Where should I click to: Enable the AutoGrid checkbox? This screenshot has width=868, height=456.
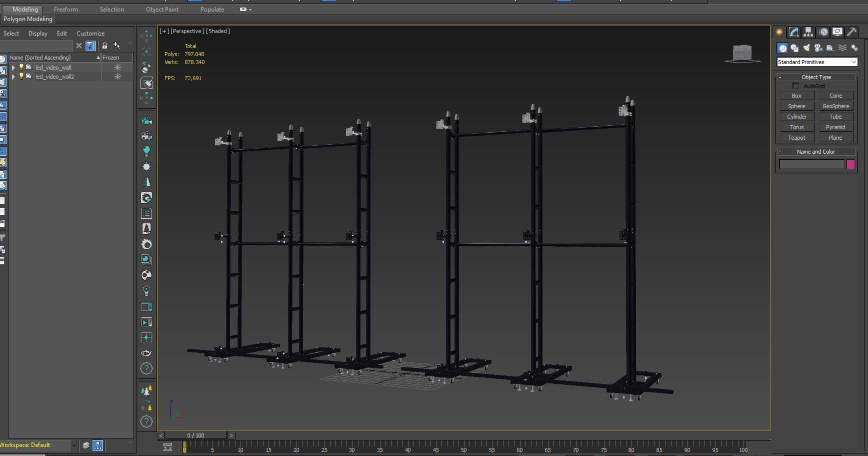(795, 86)
